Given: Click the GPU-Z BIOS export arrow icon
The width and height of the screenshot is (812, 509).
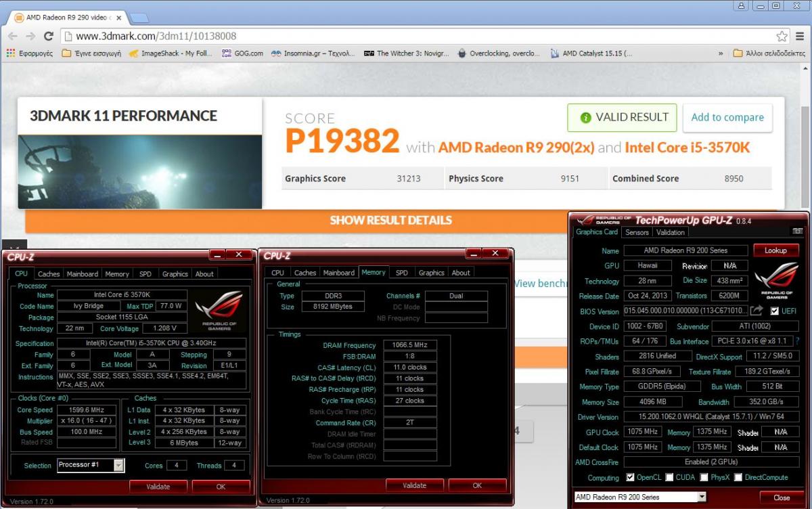Looking at the screenshot, I should [757, 311].
